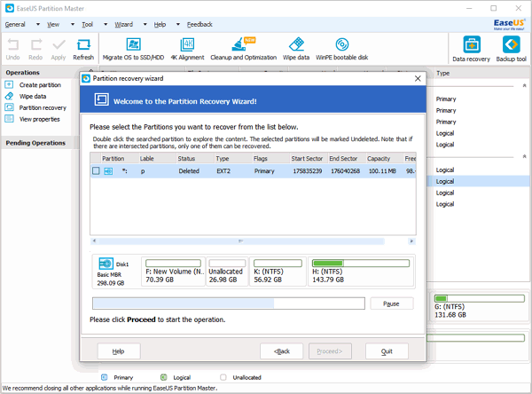Collapse the second disk group in Type column
The image size is (532, 394).
(x=524, y=156)
